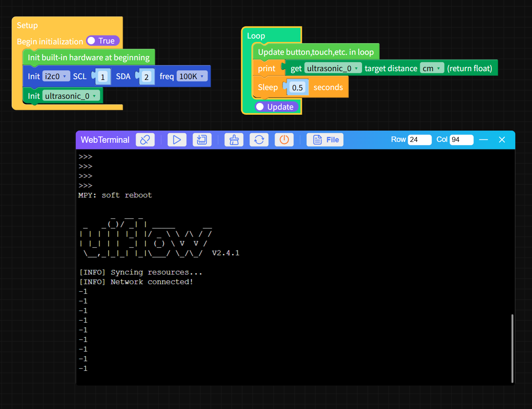Viewport: 532px width, 409px height.
Task: Clear the terminal with the broom icon
Action: 234,140
